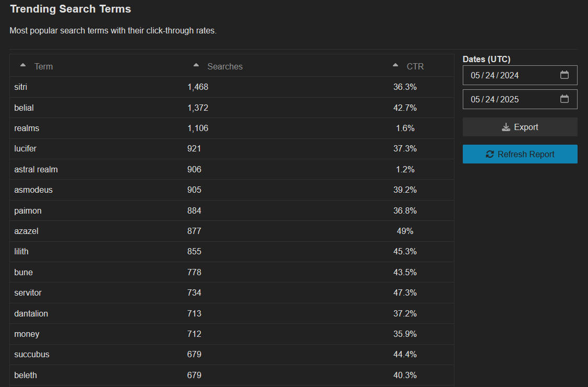The width and height of the screenshot is (588, 387).
Task: Click the sort arrow beside CTR
Action: pyautogui.click(x=395, y=65)
